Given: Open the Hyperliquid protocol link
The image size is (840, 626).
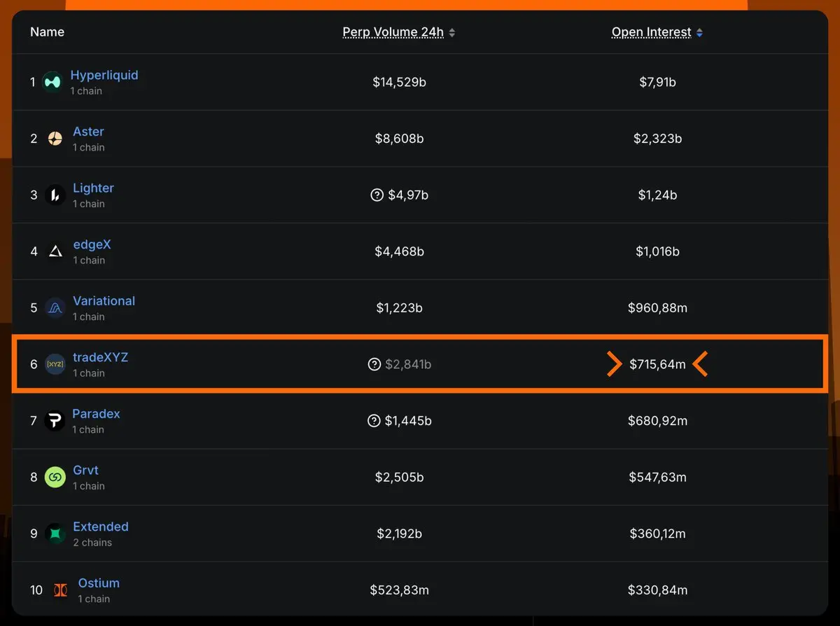Looking at the screenshot, I should tap(104, 76).
